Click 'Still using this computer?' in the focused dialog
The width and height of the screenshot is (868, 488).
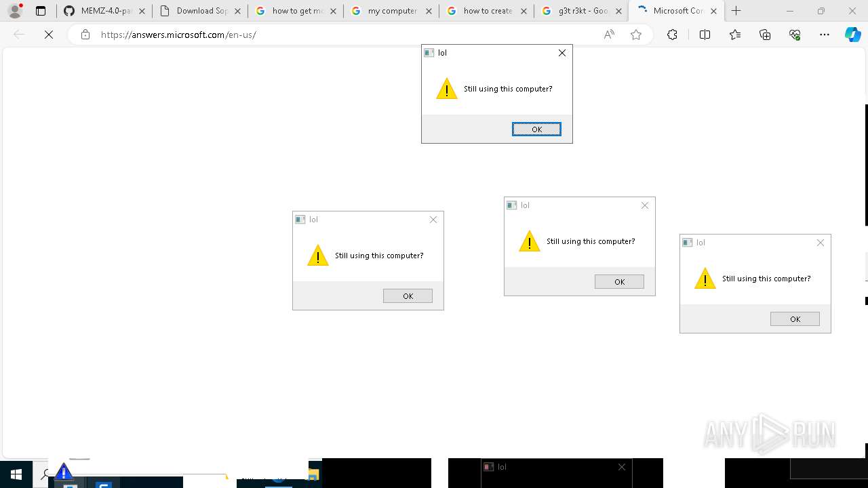point(508,89)
